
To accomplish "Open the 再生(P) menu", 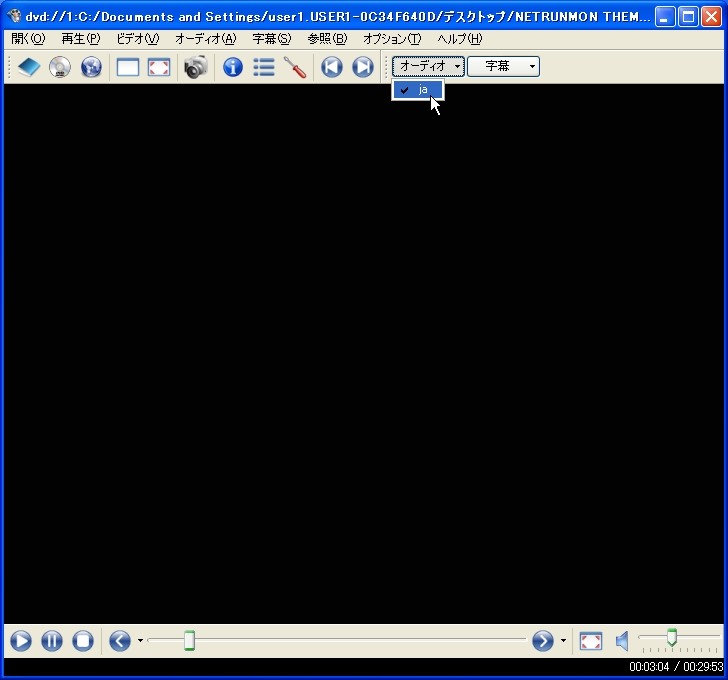I will point(81,39).
